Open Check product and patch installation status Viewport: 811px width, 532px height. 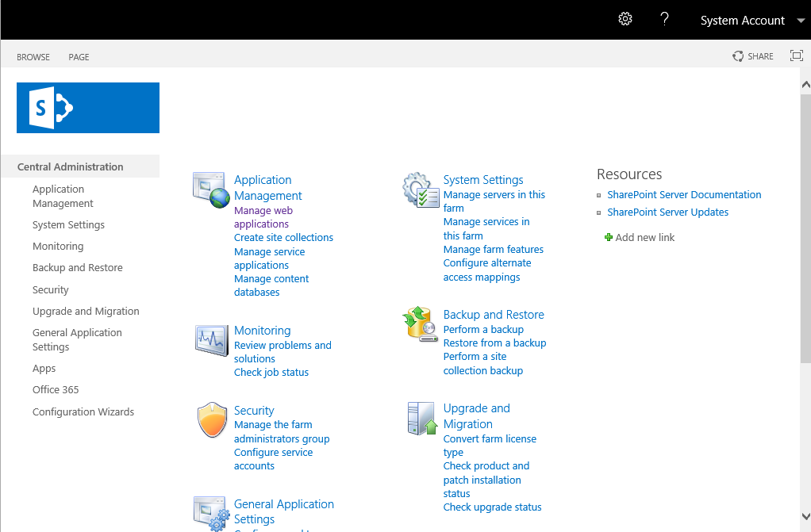click(486, 480)
